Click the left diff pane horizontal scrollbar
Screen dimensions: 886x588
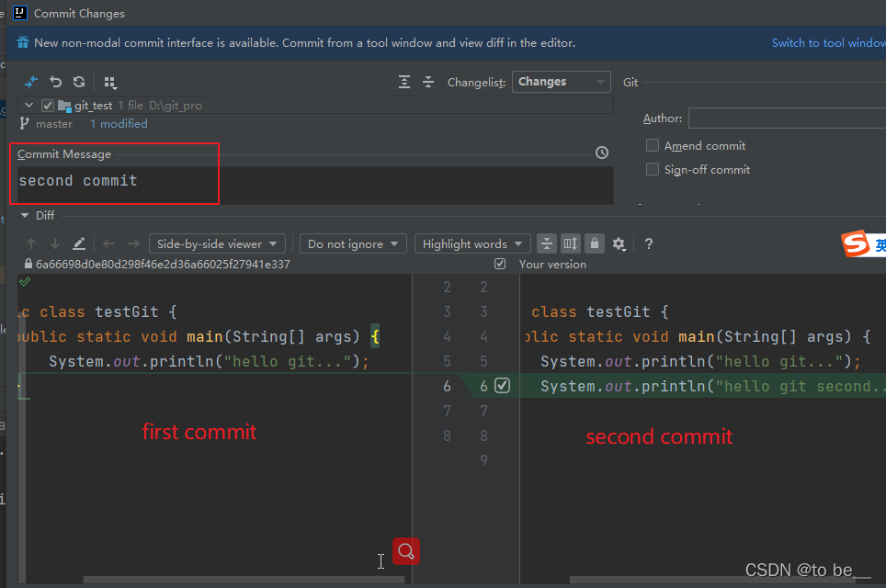click(x=244, y=580)
